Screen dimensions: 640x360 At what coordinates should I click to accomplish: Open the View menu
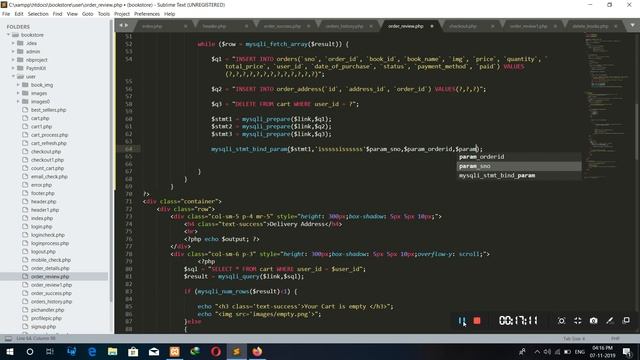[x=72, y=14]
